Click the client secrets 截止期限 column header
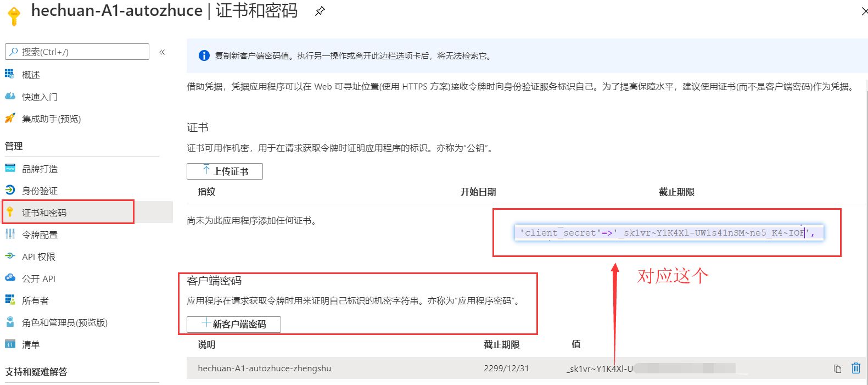The height and width of the screenshot is (385, 868). 501,344
